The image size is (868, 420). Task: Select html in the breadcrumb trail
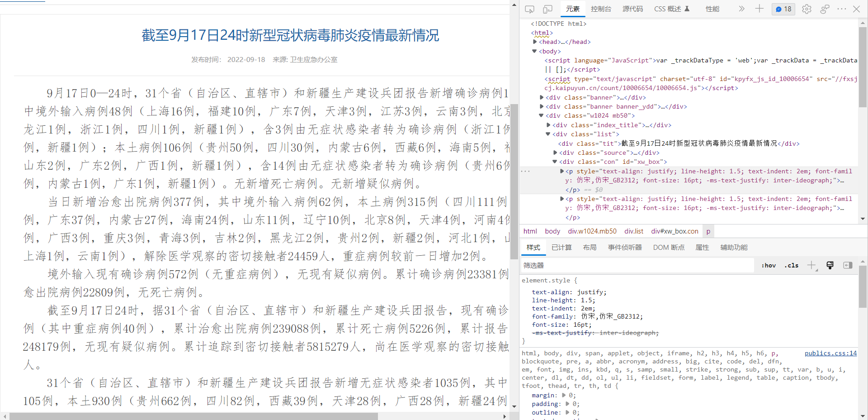(530, 231)
